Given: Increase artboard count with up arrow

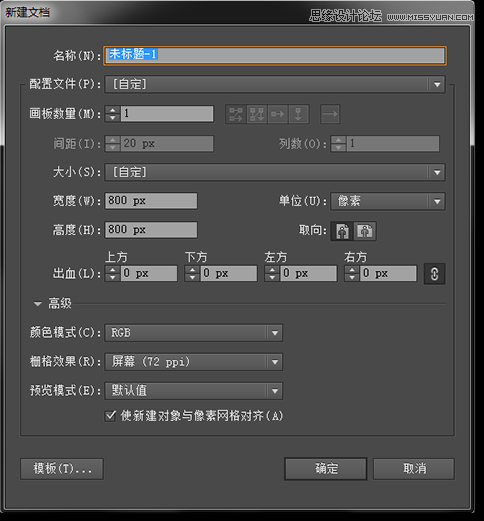Looking at the screenshot, I should [113, 110].
